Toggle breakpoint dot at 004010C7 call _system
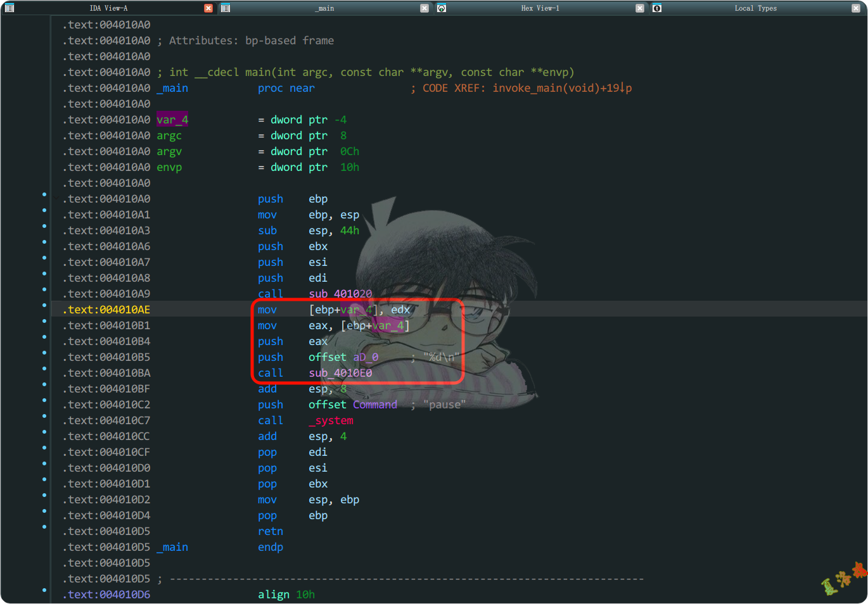The image size is (868, 604). [44, 416]
